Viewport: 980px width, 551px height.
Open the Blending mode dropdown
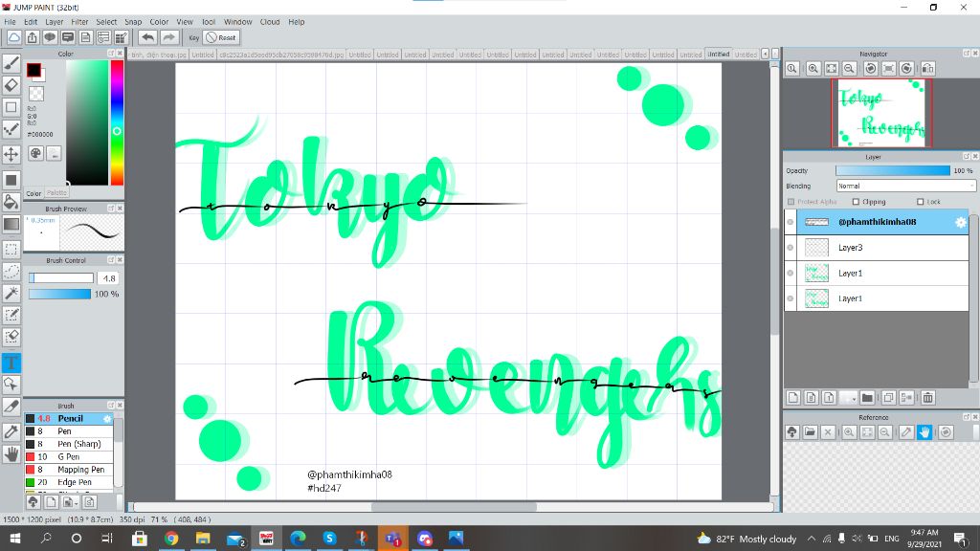coord(905,186)
